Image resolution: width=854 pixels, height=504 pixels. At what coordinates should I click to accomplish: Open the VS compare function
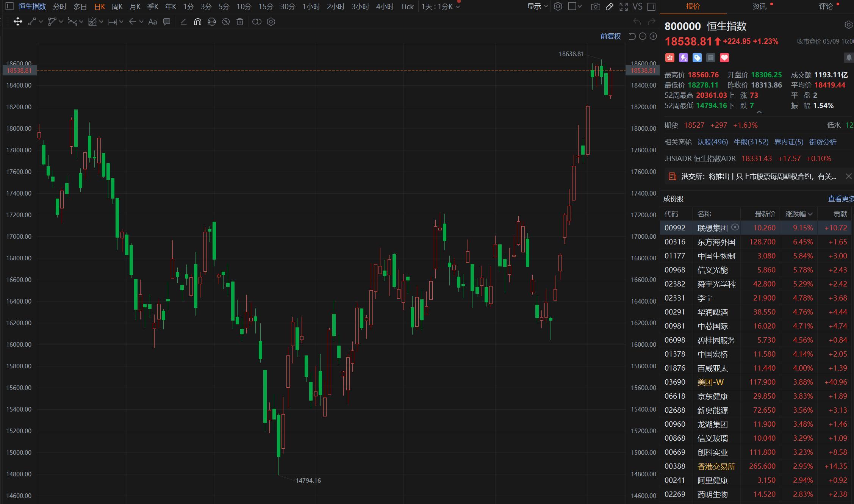point(638,6)
